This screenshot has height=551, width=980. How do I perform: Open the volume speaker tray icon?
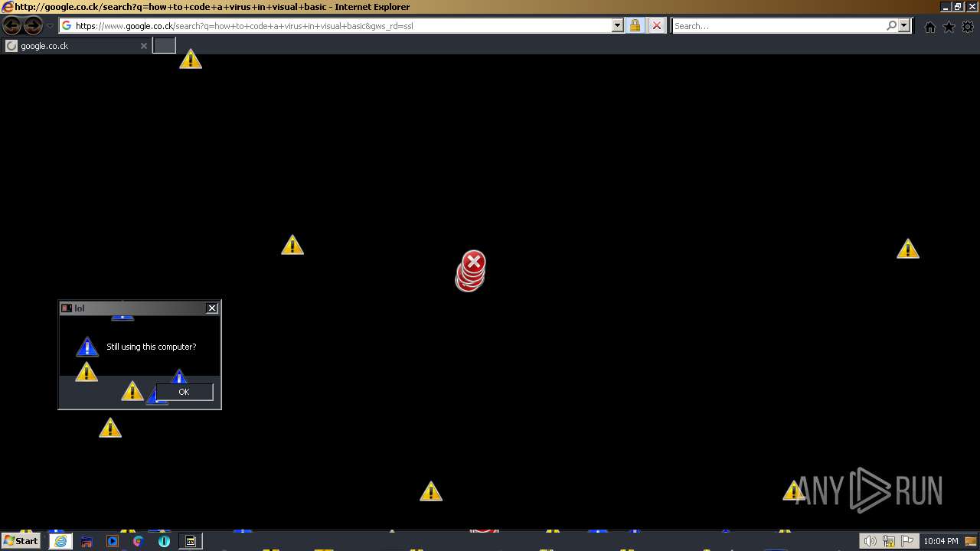[871, 541]
